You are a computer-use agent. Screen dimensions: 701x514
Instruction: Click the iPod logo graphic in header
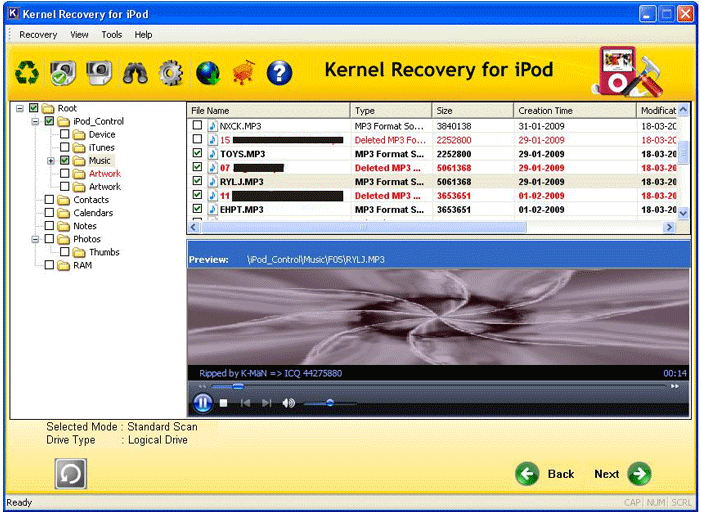(x=627, y=72)
